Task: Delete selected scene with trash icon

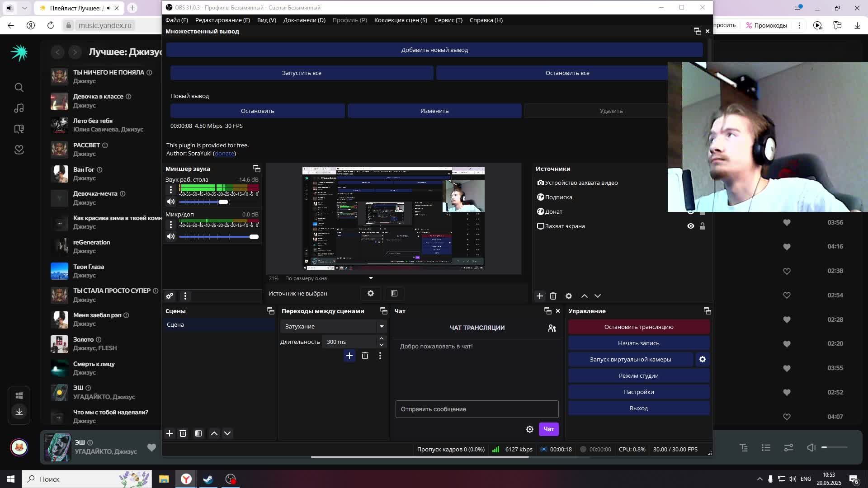Action: point(183,433)
